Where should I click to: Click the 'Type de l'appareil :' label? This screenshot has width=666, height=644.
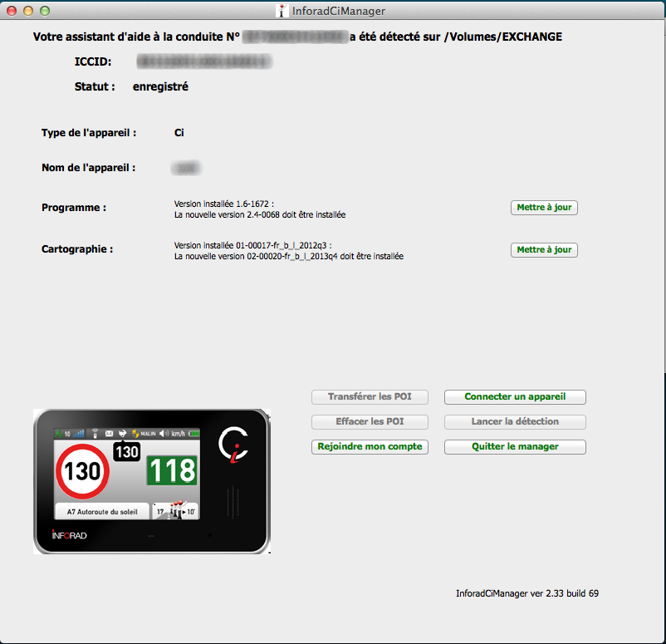pyautogui.click(x=89, y=133)
